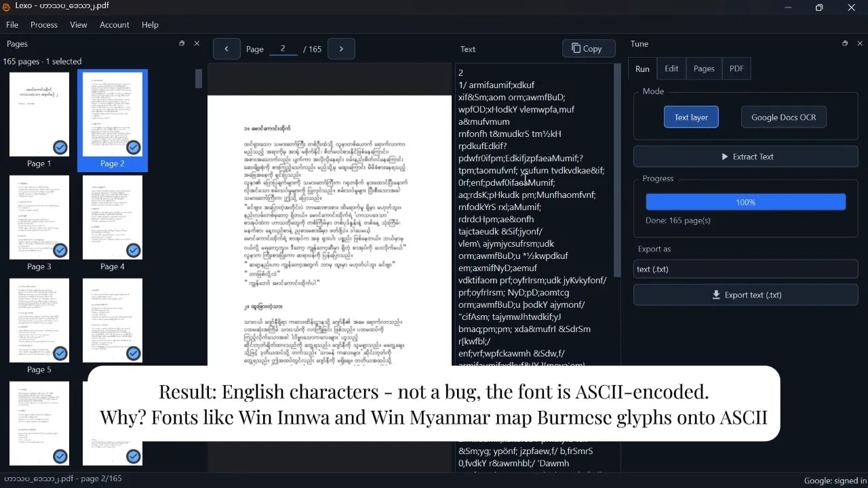This screenshot has width=868, height=488.
Task: Go to the next page arrow
Action: point(341,49)
